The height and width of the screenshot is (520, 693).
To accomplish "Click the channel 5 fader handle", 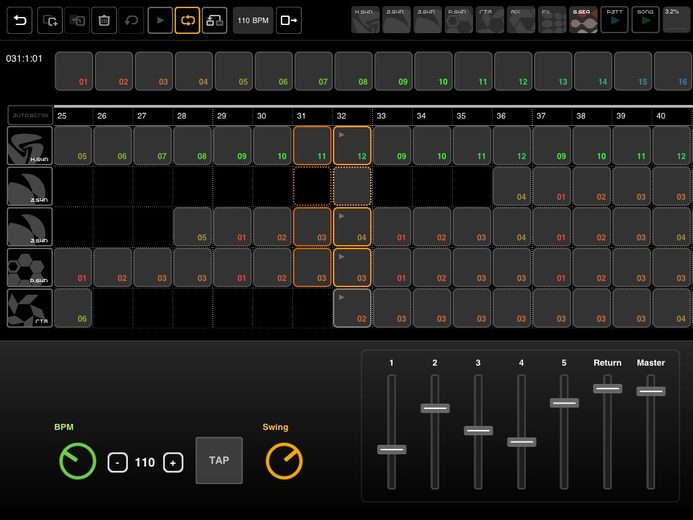I will (x=564, y=403).
